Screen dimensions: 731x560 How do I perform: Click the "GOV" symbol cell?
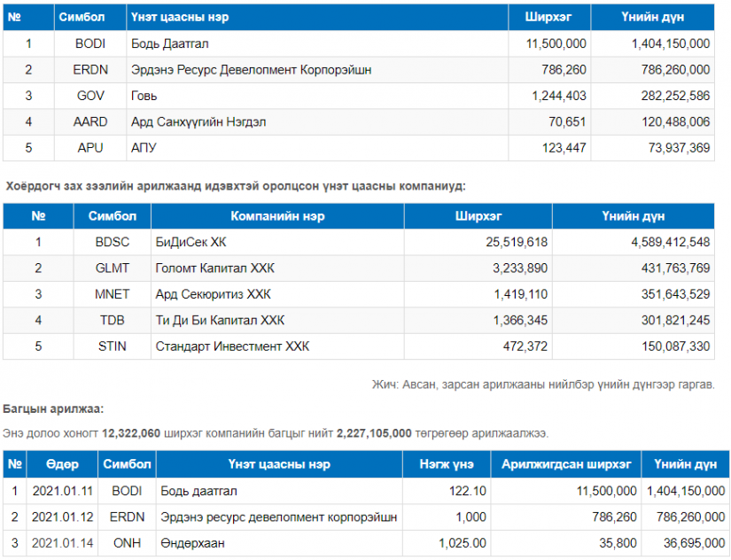tap(90, 96)
